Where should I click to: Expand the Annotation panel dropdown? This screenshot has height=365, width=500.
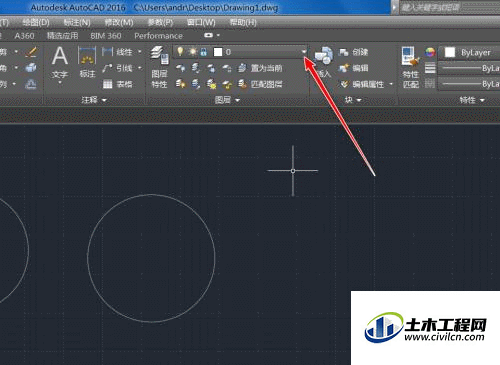point(104,100)
